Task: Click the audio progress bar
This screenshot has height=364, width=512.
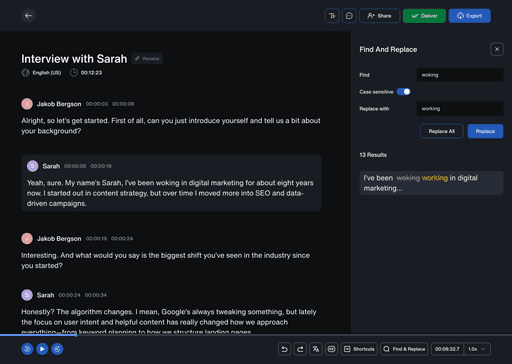Action: coord(256,335)
